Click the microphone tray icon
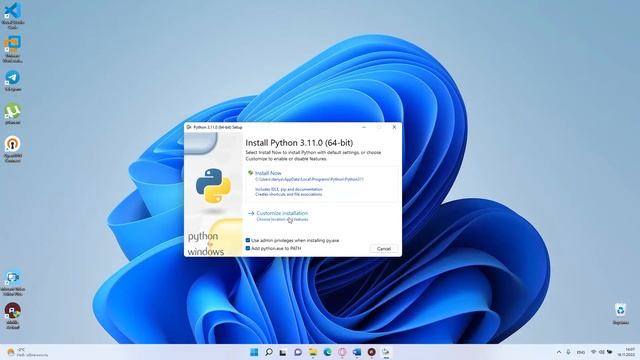Screen dimensions: 640x360 click(569, 352)
